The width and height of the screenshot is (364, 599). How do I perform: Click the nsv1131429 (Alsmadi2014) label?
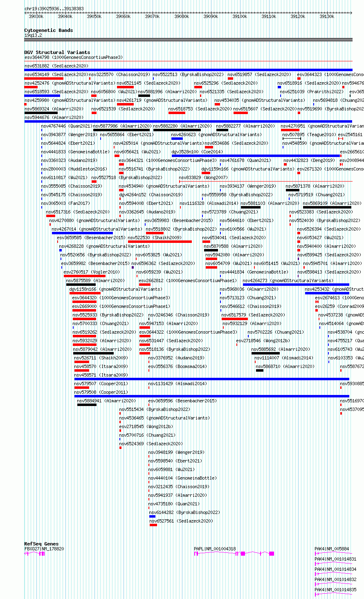(178, 384)
